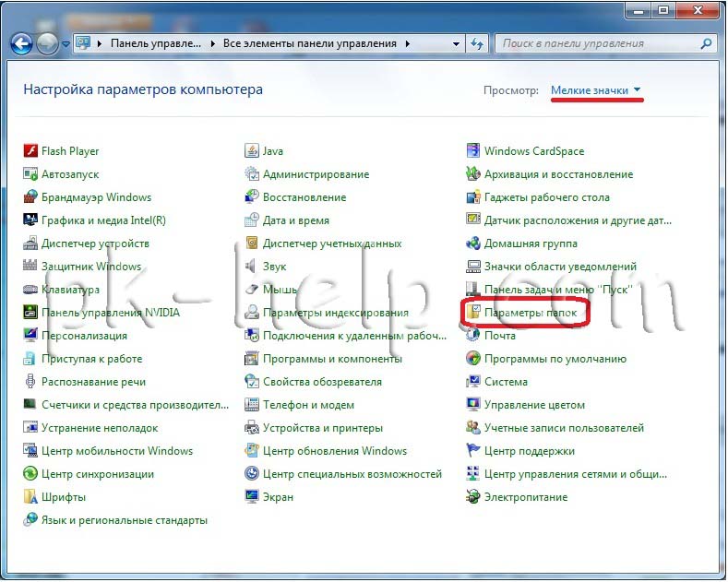Screen dimensions: 728x582
Task: Click the Экран display icon
Action: (x=252, y=497)
